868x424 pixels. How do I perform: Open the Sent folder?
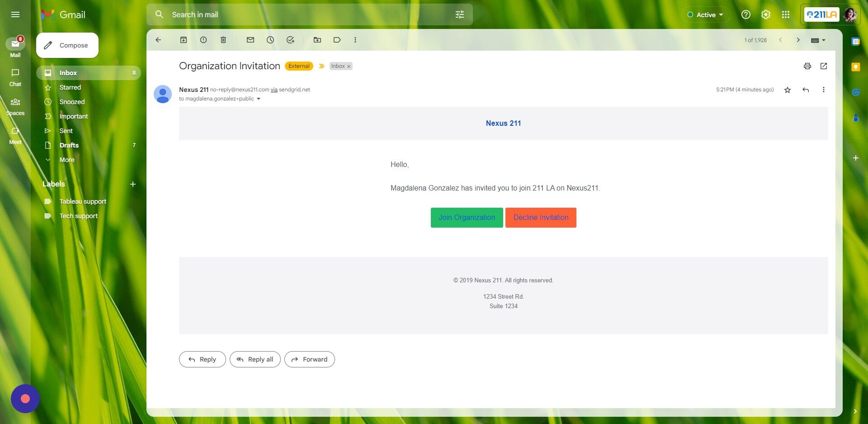click(x=89, y=131)
